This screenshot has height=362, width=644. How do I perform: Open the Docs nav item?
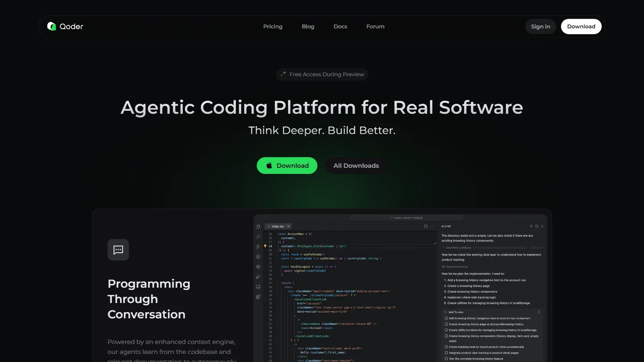tap(340, 26)
